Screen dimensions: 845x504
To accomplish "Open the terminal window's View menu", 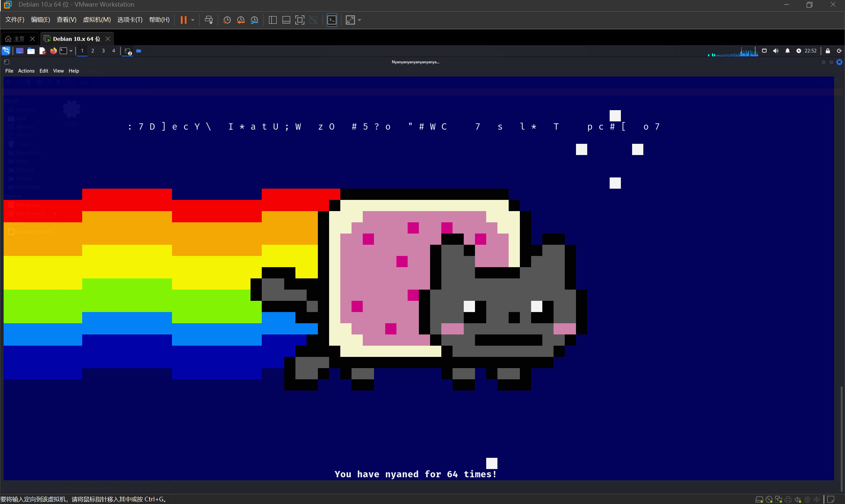I will (58, 71).
